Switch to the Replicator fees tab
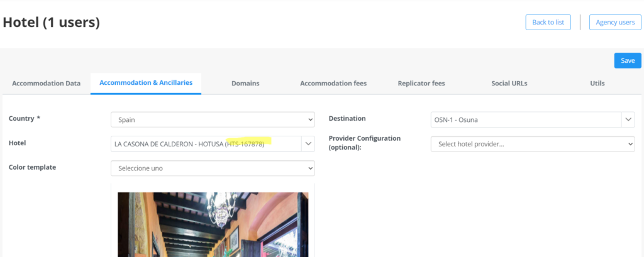 (x=421, y=83)
